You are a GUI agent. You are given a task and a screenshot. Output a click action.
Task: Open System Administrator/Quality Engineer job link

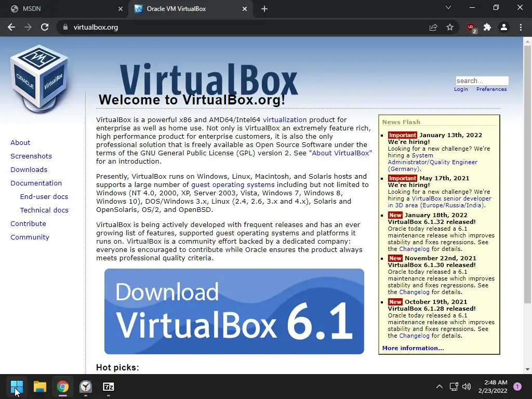[x=433, y=162]
